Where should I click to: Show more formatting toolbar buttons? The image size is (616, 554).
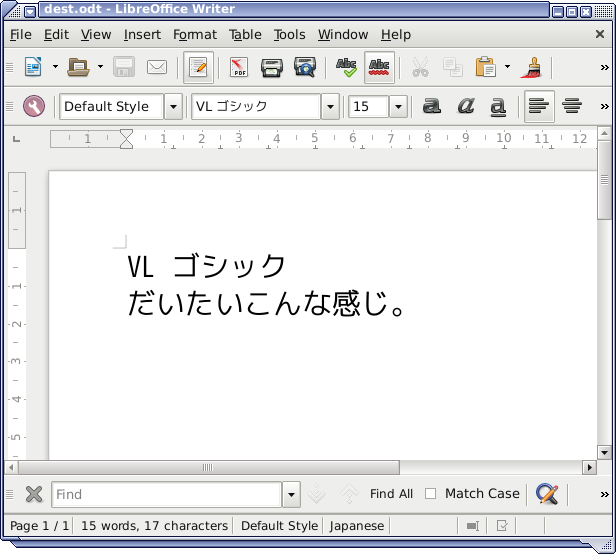(605, 106)
